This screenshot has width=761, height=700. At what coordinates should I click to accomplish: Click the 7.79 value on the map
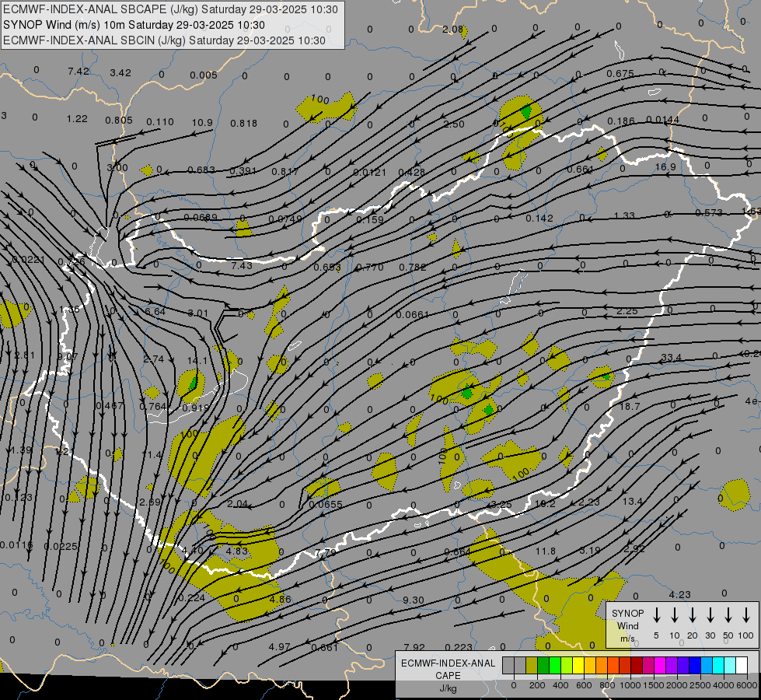click(325, 553)
